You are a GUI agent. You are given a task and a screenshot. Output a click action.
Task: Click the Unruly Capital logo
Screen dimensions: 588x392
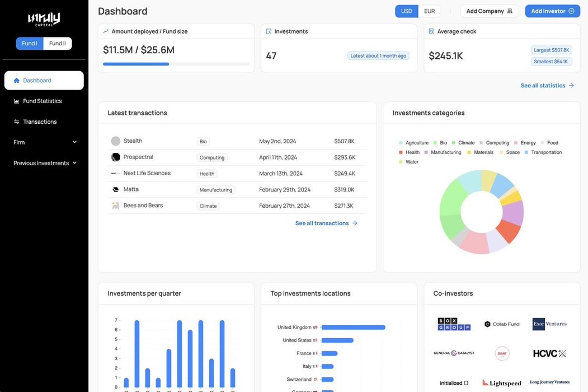tap(44, 19)
